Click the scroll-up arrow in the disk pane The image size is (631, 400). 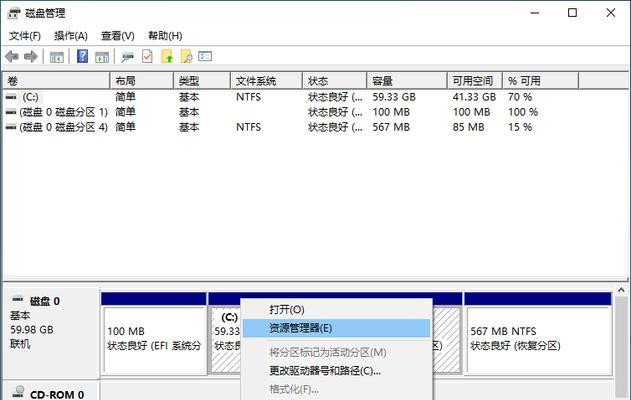pyautogui.click(x=621, y=290)
